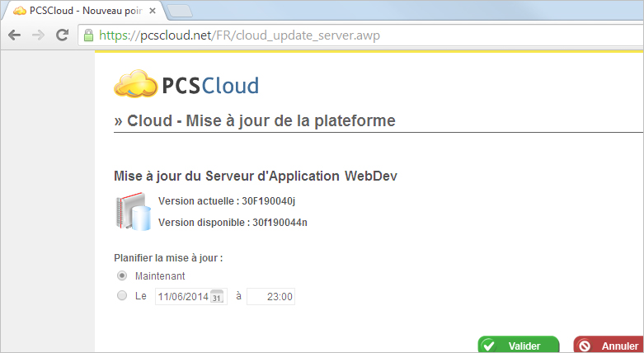
Task: Click the PCSCloud tab favicon
Action: tap(20, 11)
